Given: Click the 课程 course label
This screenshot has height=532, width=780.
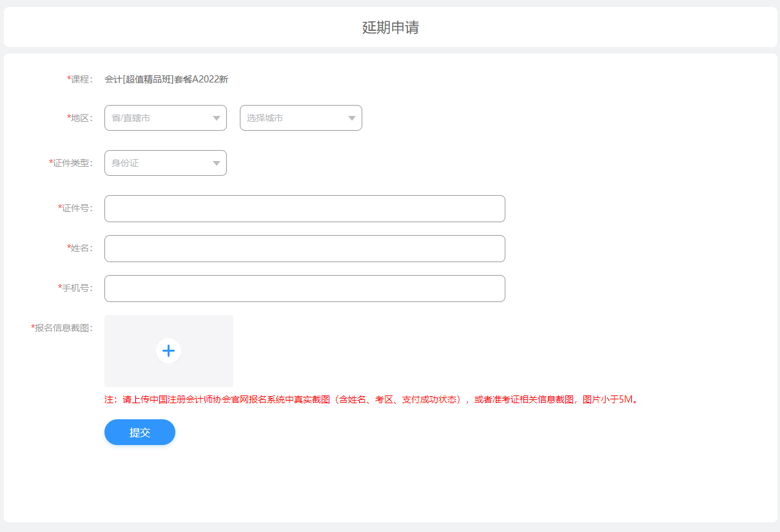Looking at the screenshot, I should 81,79.
